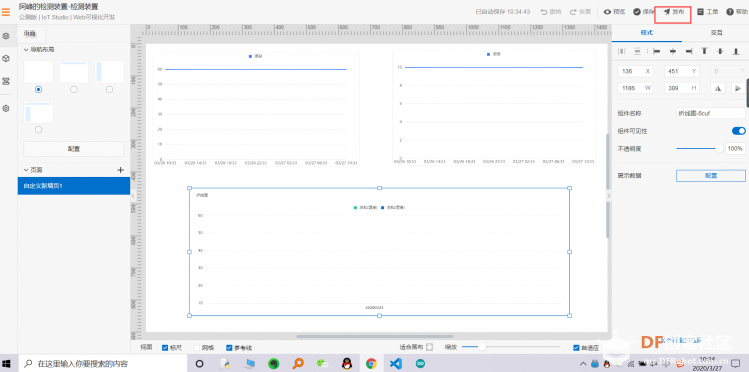Collapse the 页面 section

pos(26,170)
